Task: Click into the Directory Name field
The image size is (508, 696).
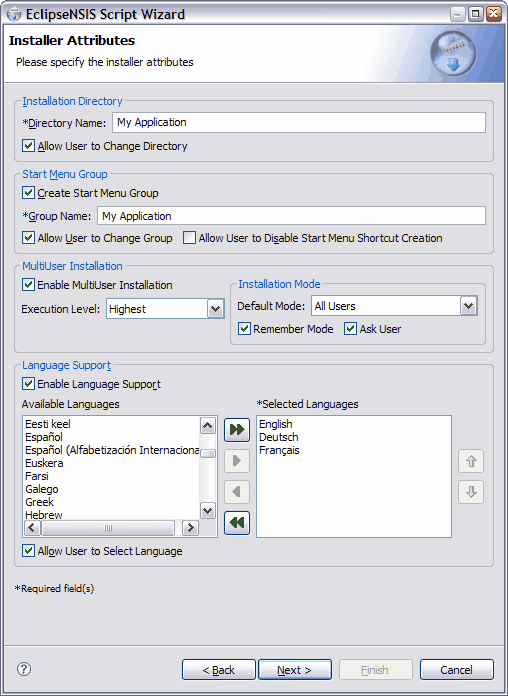Action: click(299, 123)
